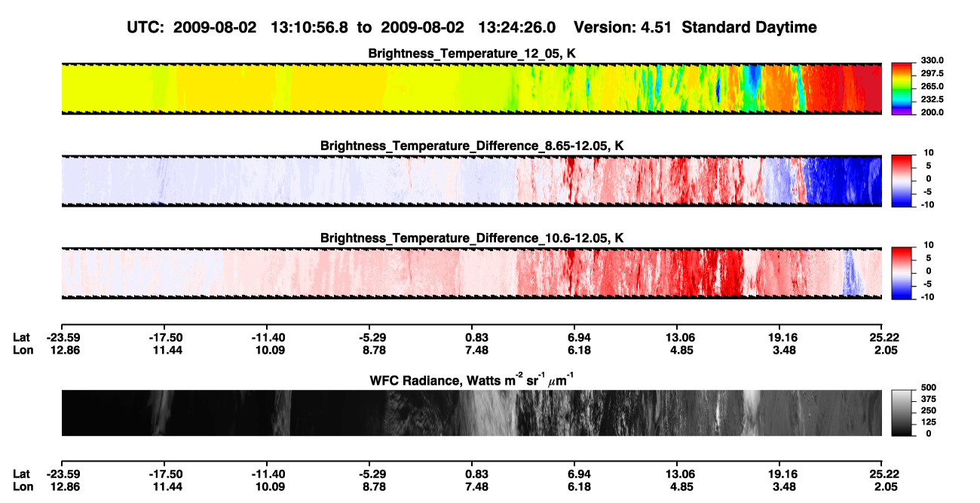Open the 10.6-12.05 temperature difference image strip
Image resolution: width=980 pixels, height=503 pixels.
point(471,273)
